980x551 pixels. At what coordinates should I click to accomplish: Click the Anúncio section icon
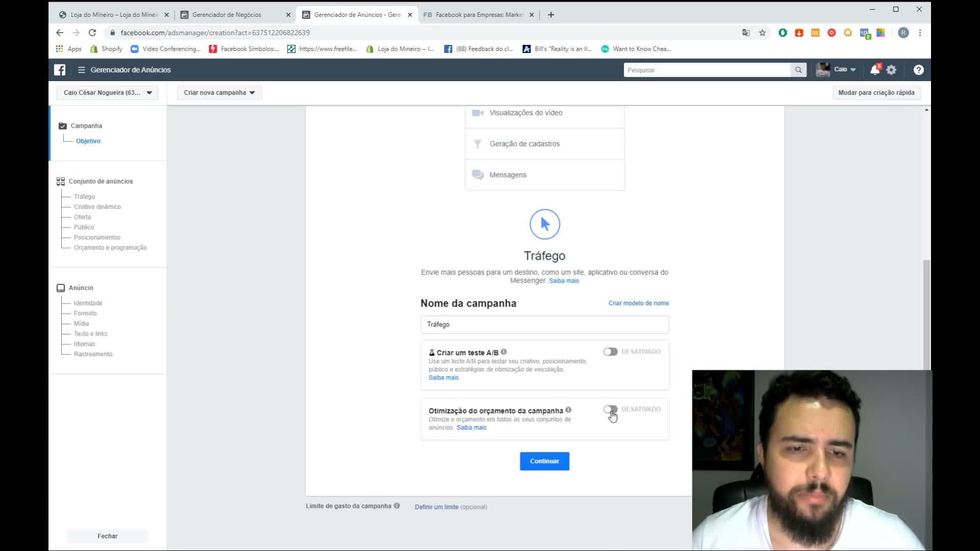pos(61,288)
